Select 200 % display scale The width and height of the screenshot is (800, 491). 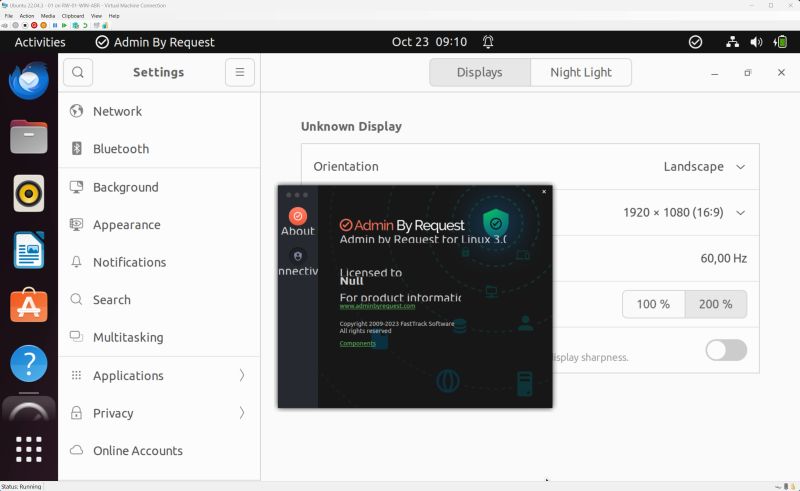click(716, 304)
